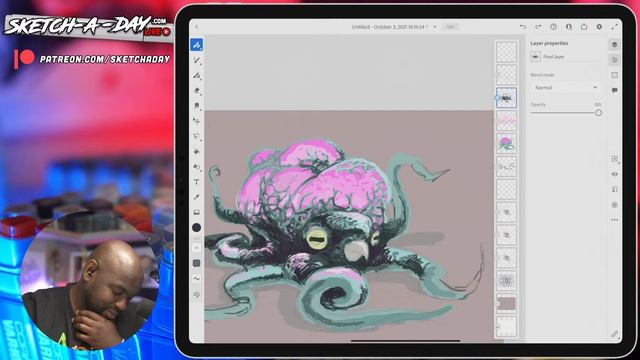The width and height of the screenshot is (640, 360).
Task: Click the Opacity value 100
Action: coord(598,104)
